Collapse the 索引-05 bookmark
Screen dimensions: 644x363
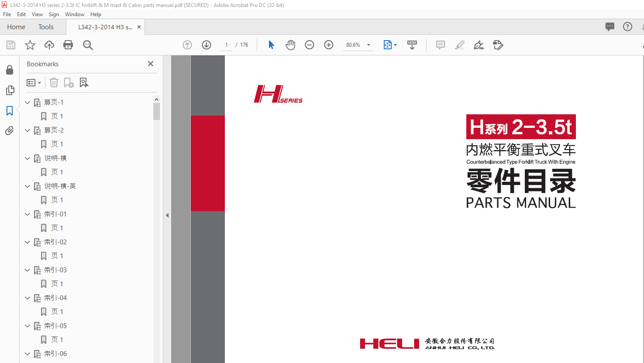click(28, 326)
